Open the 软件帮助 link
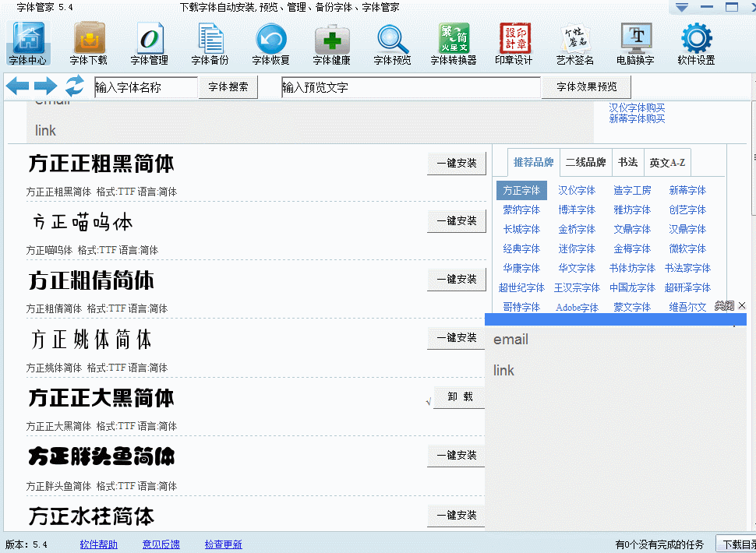Image resolution: width=756 pixels, height=553 pixels. (98, 544)
